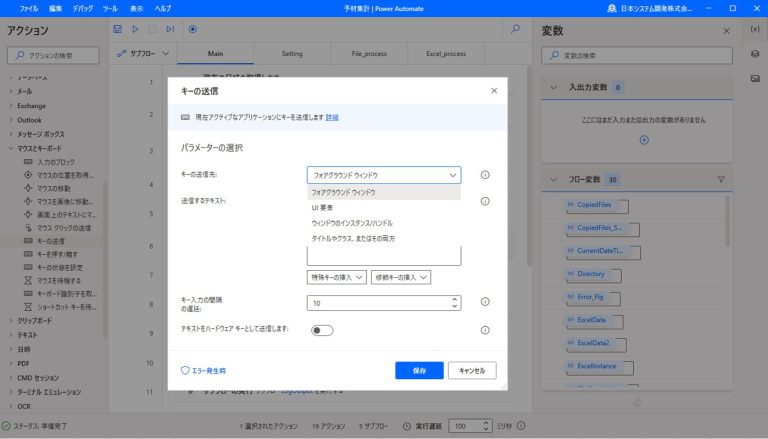Show info for key input delay

(485, 302)
